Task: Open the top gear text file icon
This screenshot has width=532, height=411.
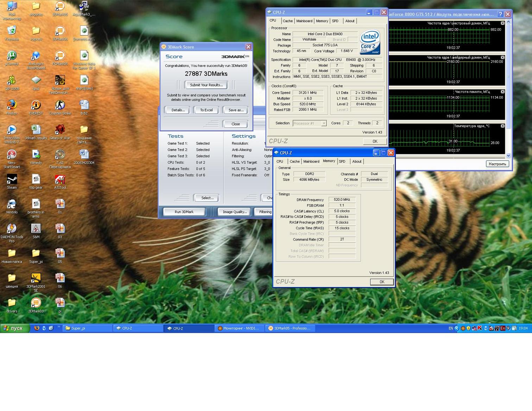Action: [x=36, y=181]
